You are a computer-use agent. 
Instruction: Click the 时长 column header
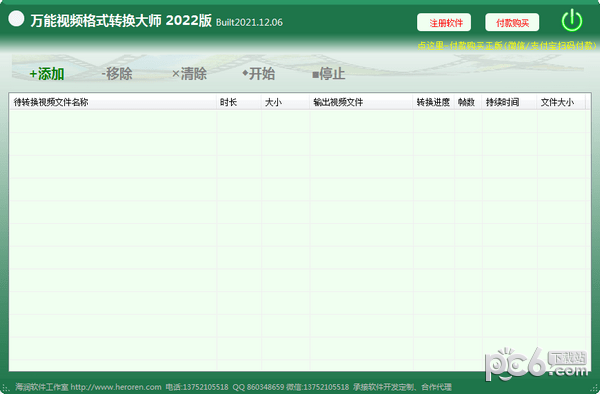coord(239,102)
